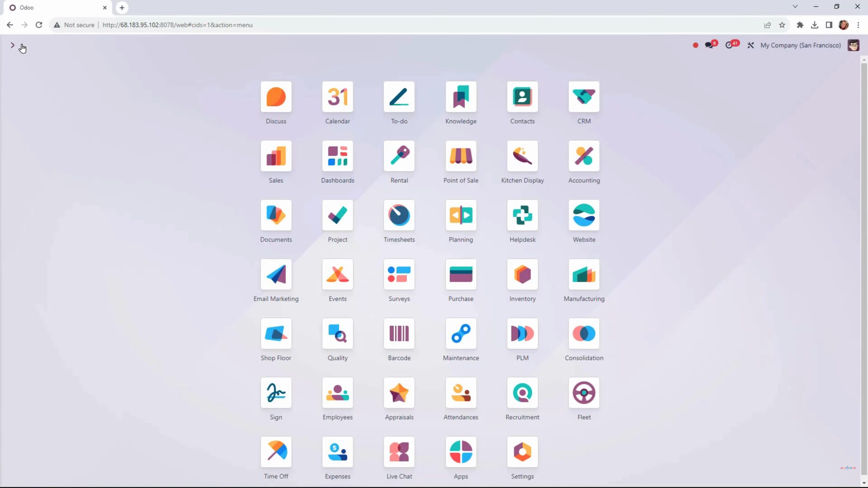Launch the Barcode app

click(399, 333)
